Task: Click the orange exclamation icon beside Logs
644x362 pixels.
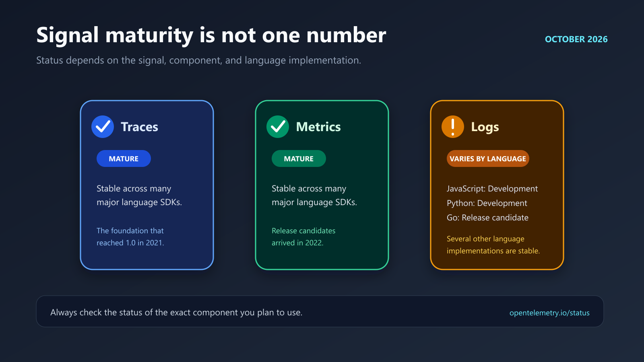Action: (453, 127)
